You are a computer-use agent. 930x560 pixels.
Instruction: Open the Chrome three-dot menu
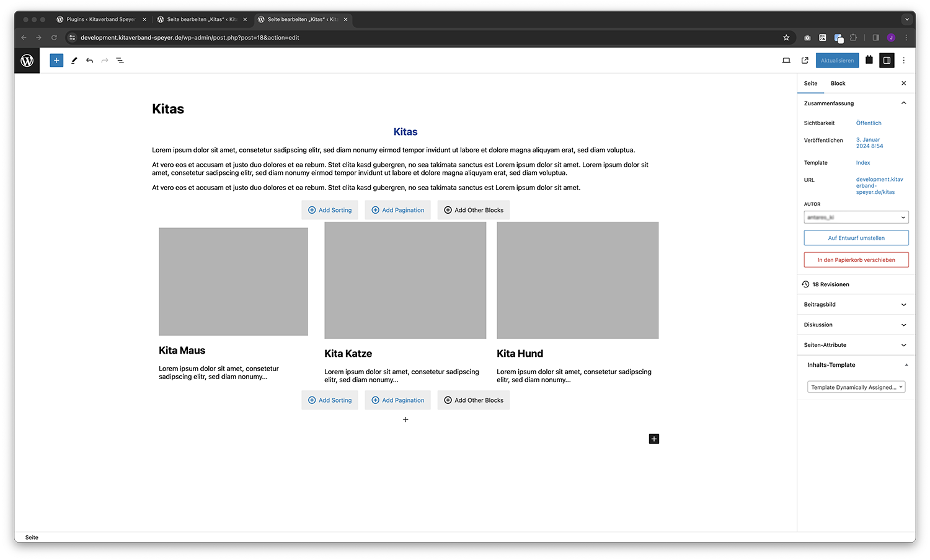[x=906, y=38]
